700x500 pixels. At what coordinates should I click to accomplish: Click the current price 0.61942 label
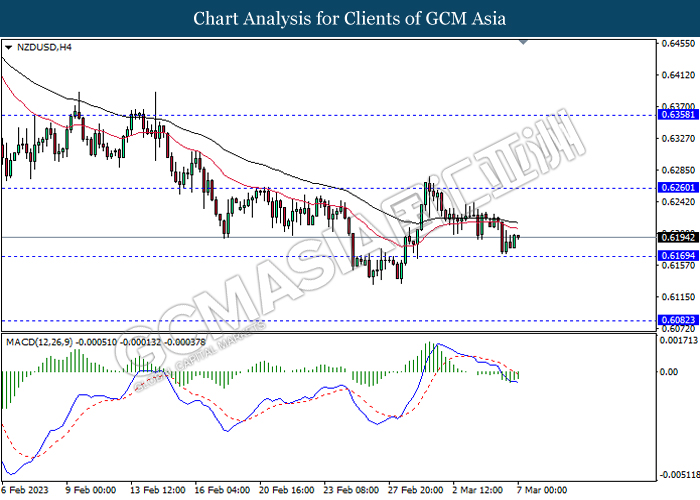678,238
